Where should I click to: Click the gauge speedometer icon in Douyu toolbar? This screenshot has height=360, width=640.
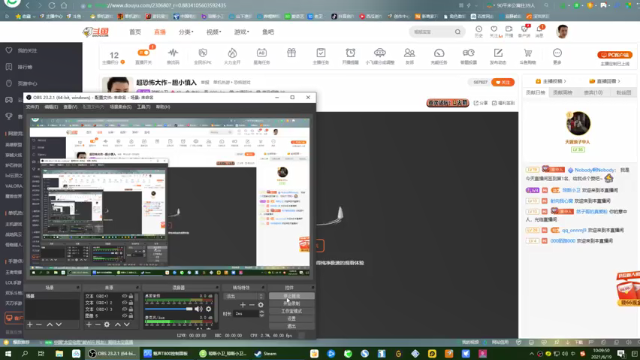(x=439, y=53)
